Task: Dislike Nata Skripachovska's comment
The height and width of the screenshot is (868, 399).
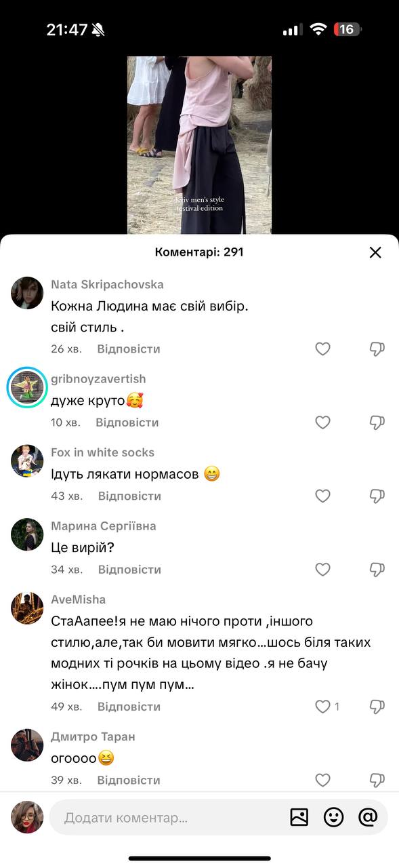Action: 377,349
